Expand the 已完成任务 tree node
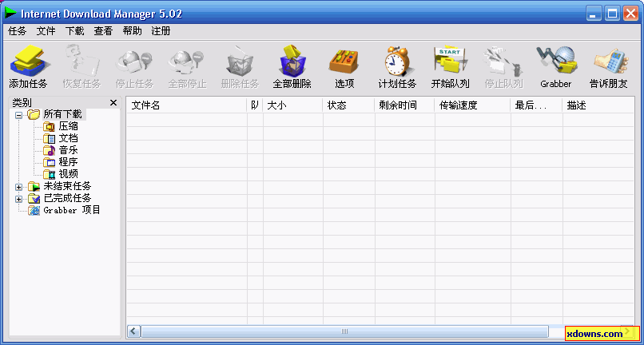 pos(18,199)
